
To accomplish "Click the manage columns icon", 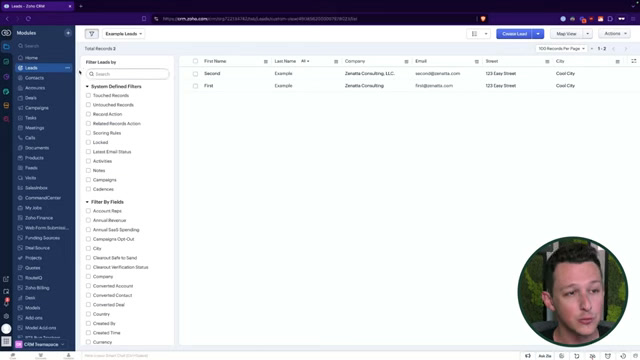I will click(x=633, y=61).
